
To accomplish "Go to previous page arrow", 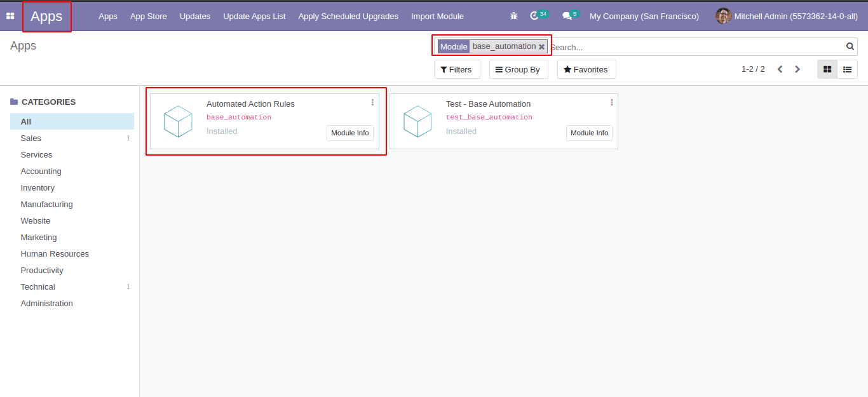I will pyautogui.click(x=780, y=69).
